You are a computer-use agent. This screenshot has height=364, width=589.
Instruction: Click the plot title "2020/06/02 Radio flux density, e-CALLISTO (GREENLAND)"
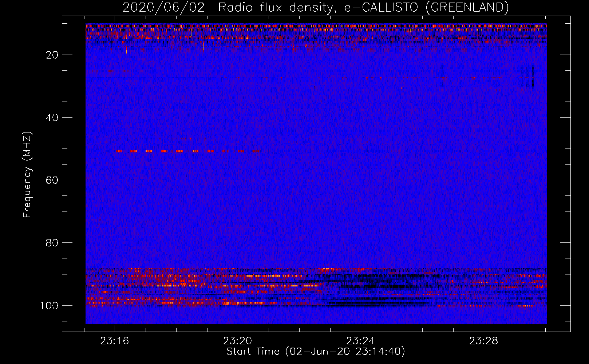[x=315, y=7]
